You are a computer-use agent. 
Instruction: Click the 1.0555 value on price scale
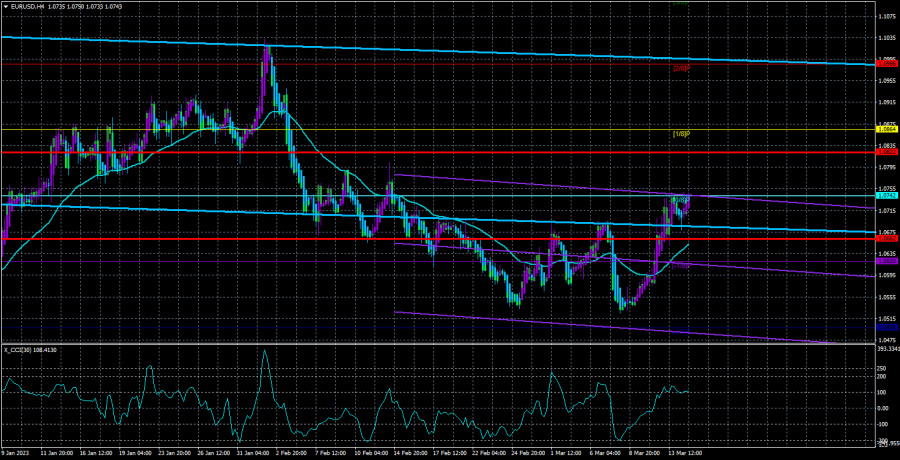pyautogui.click(x=887, y=297)
